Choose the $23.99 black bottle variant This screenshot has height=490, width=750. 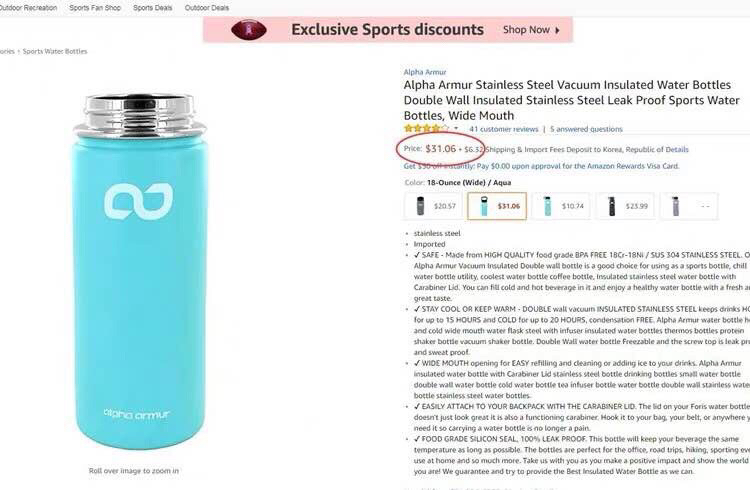pos(625,206)
